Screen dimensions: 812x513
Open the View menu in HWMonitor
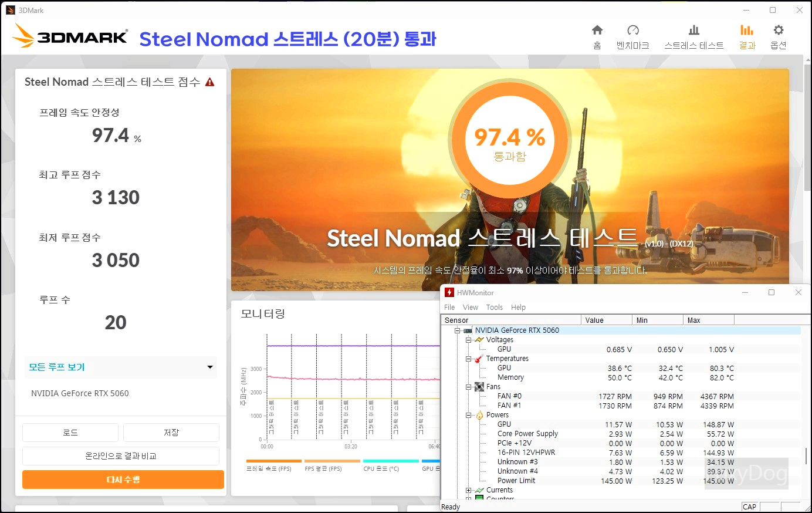471,307
